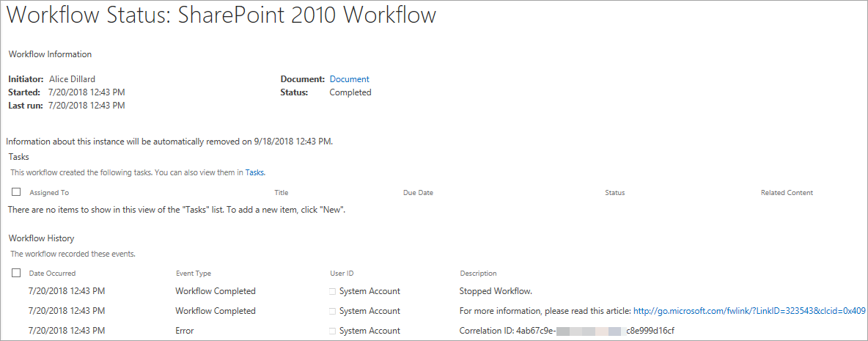Image resolution: width=868 pixels, height=341 pixels.
Task: Sort history by Description column
Action: [478, 273]
